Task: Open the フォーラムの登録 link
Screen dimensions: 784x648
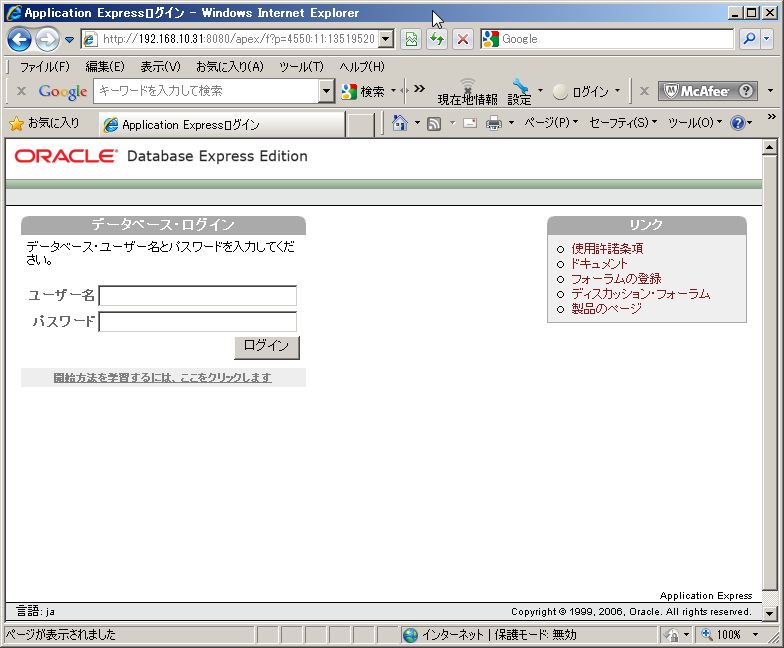Action: coord(616,278)
